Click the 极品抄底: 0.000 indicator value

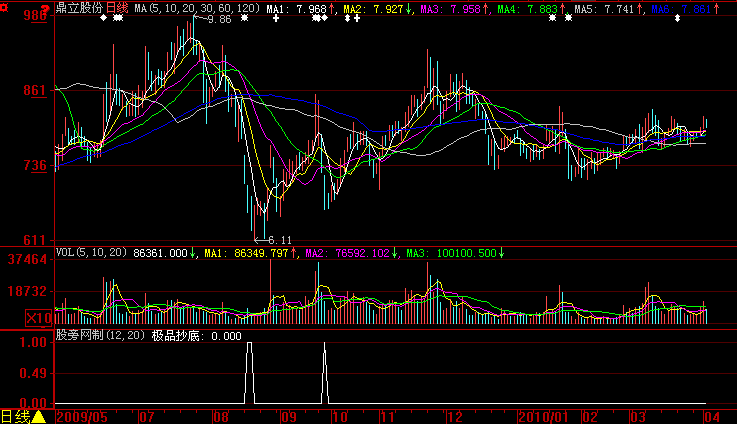click(196, 336)
